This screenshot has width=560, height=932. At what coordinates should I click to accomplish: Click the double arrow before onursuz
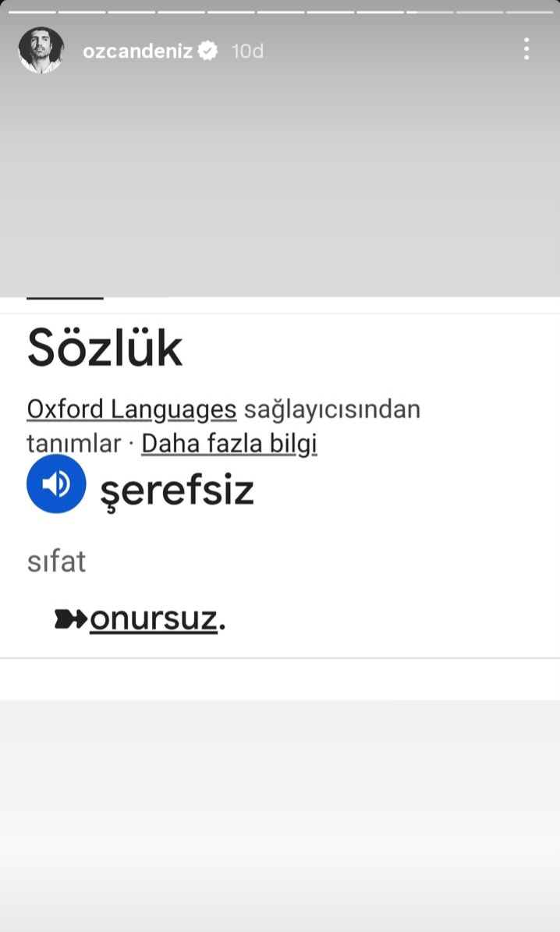(70, 619)
